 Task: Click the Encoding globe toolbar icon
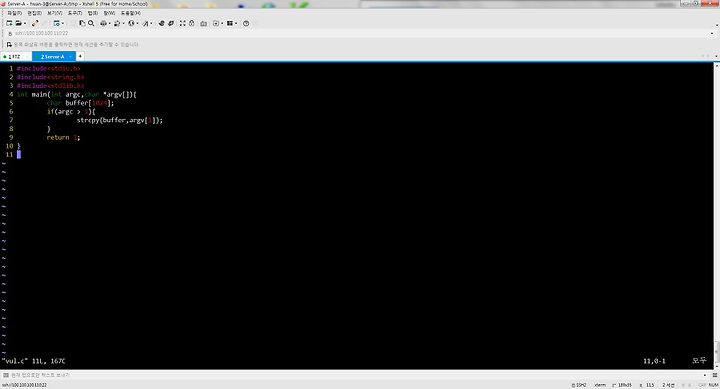click(x=131, y=23)
